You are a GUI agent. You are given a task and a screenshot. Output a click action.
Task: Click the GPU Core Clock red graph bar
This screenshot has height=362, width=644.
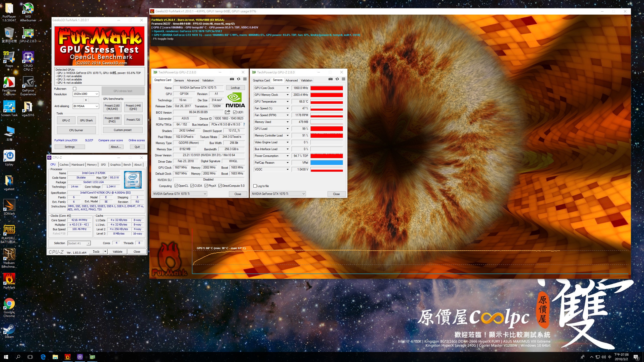[x=327, y=88]
